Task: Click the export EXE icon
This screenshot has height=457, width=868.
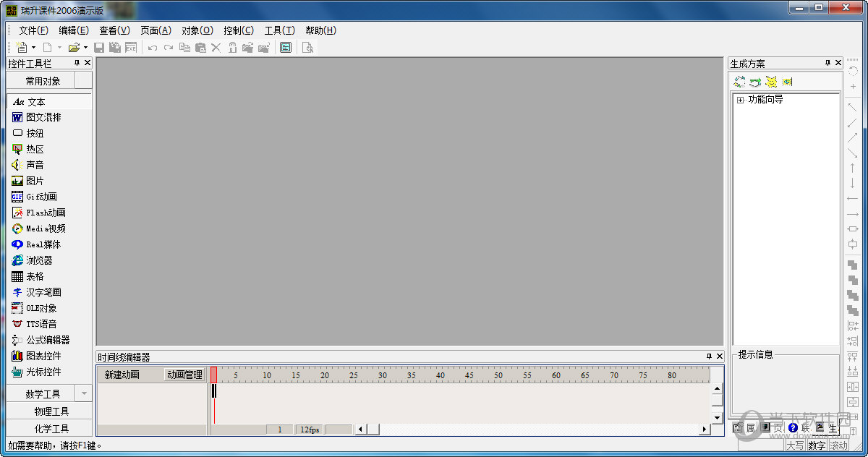Action: (131, 48)
